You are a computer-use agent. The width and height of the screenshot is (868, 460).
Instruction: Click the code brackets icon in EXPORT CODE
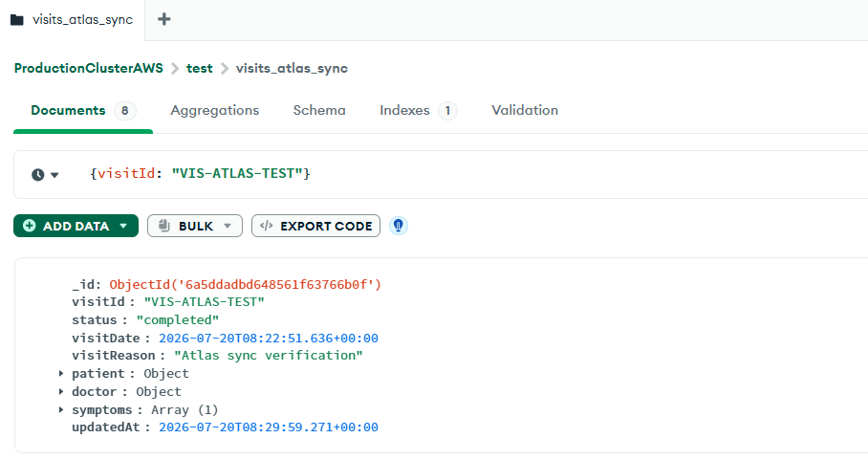point(267,226)
